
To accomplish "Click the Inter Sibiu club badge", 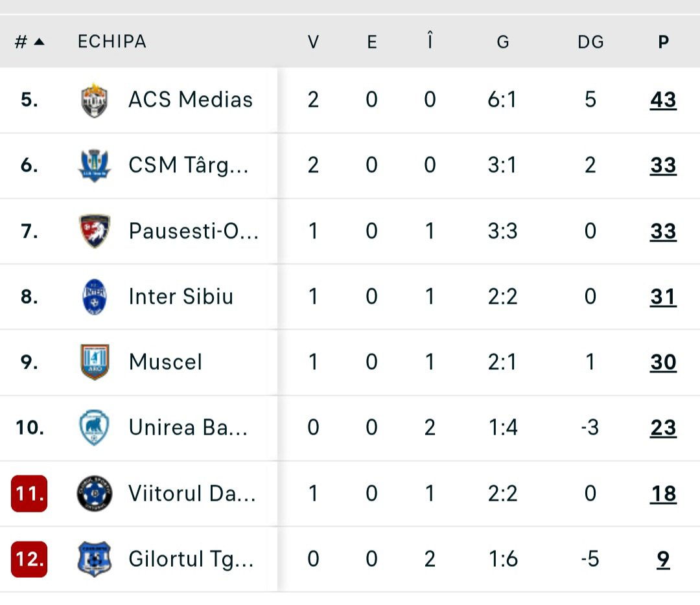I will pyautogui.click(x=94, y=297).
